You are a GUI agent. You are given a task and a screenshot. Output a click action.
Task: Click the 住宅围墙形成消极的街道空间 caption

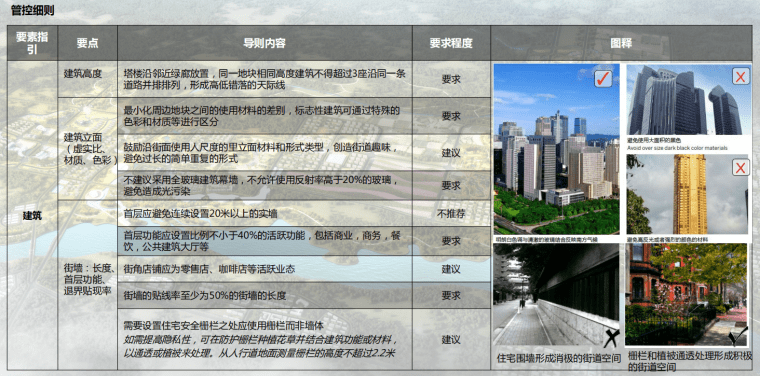tap(559, 359)
